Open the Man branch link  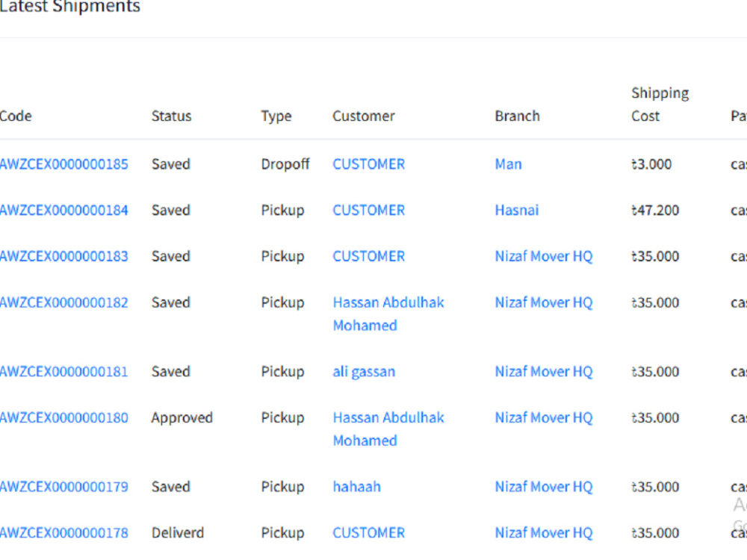(x=508, y=164)
